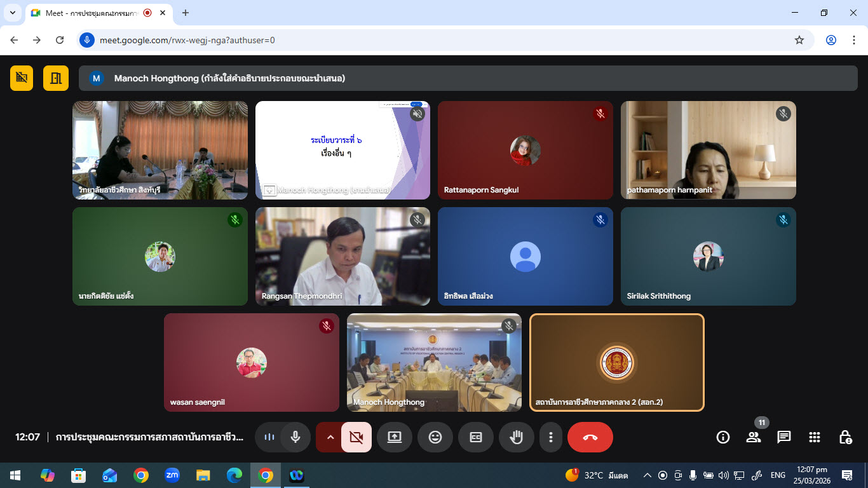The width and height of the screenshot is (868, 488).
Task: Open host controls lock icon
Action: [x=845, y=437]
